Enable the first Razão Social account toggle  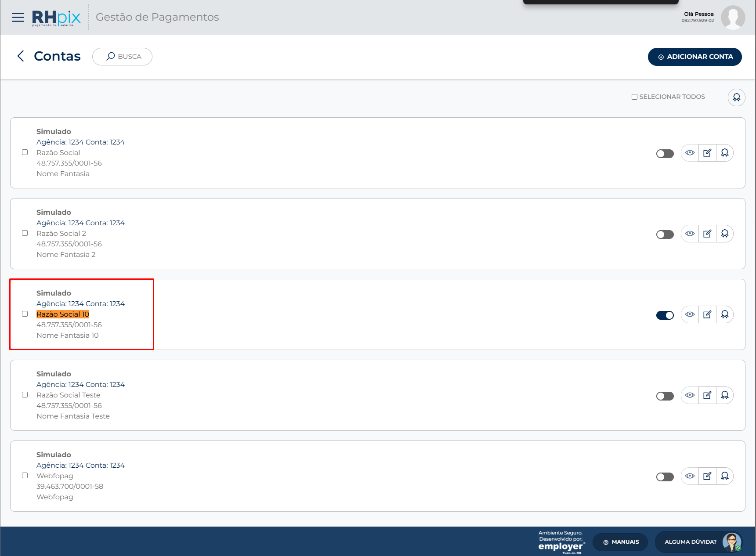[665, 154]
